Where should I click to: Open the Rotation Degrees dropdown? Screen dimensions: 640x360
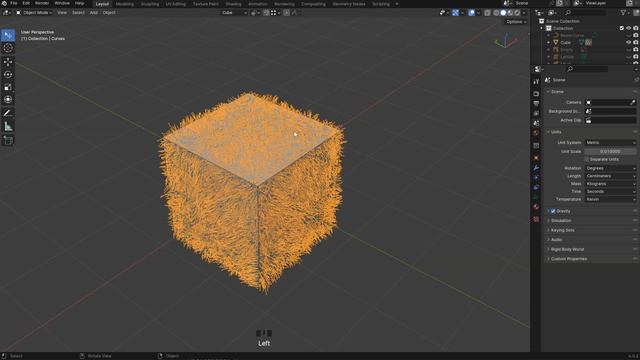[610, 168]
